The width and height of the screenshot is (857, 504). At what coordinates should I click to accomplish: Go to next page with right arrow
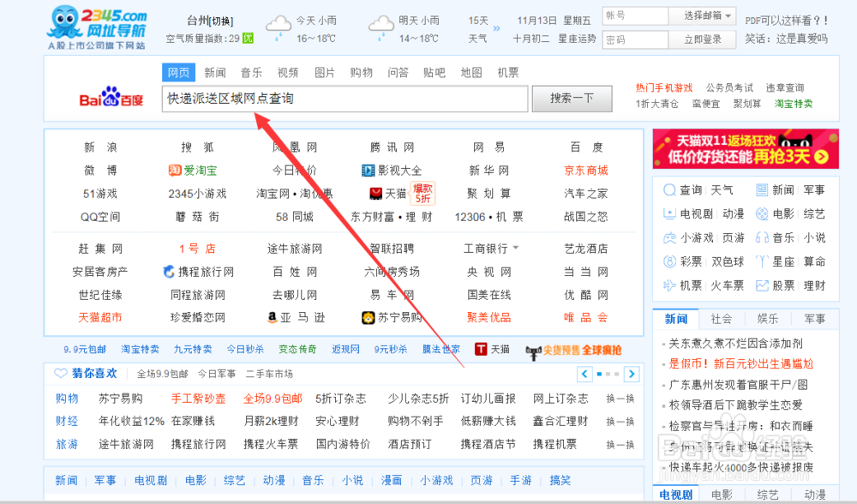pos(632,374)
